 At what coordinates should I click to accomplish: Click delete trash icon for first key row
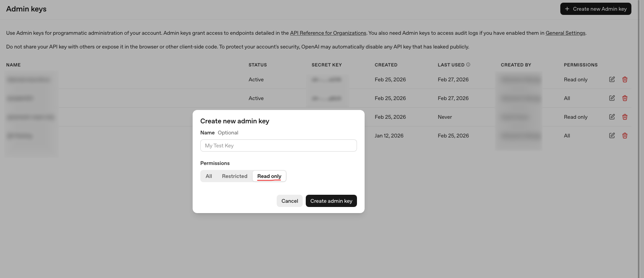pyautogui.click(x=625, y=79)
